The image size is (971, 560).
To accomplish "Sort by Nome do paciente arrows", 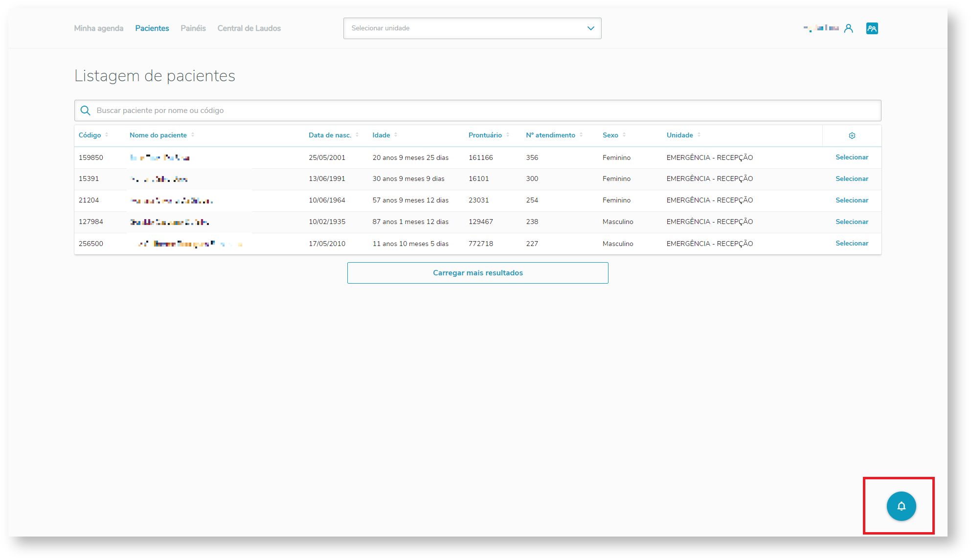I will tap(193, 135).
